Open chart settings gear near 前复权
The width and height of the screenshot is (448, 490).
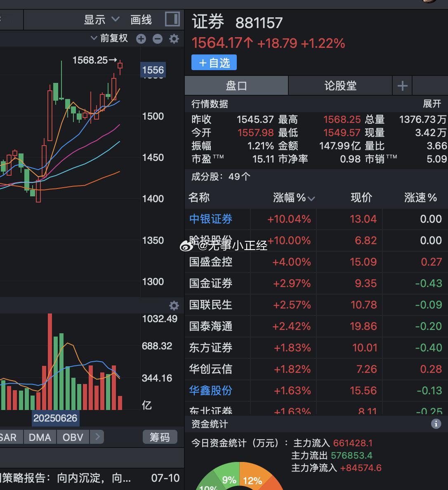[174, 39]
